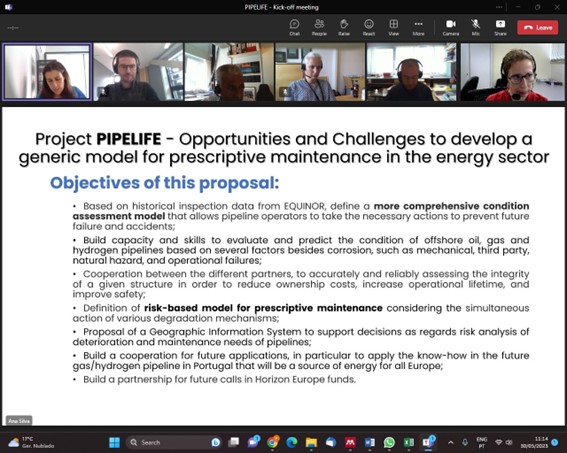Click the Geographic Information System bullet
Screen dimensions: 567x453
pos(301,337)
